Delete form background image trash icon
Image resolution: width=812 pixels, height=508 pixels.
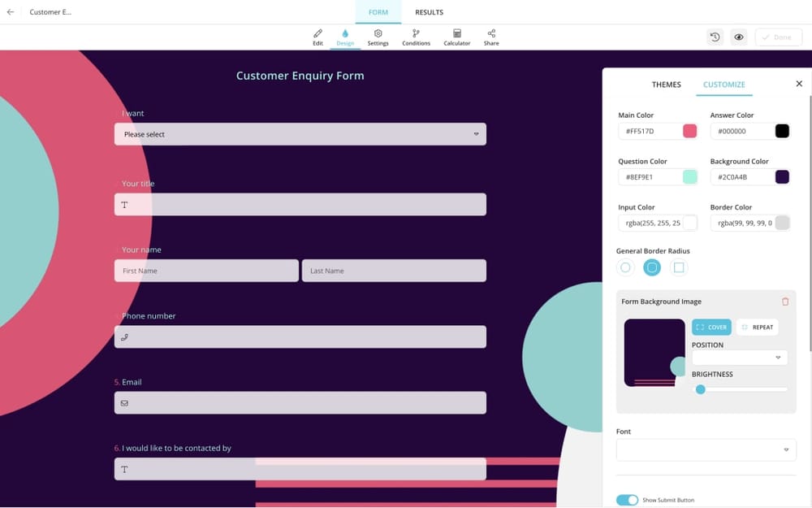click(x=785, y=302)
